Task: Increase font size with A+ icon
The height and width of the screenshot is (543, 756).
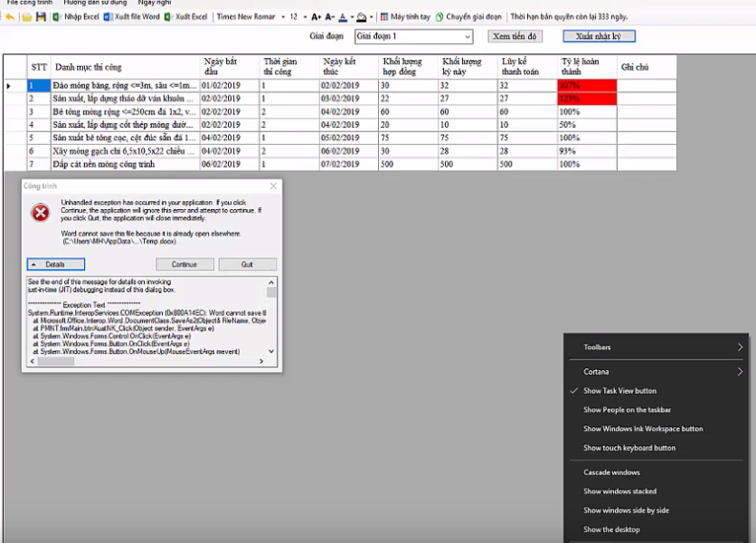Action: [x=317, y=17]
